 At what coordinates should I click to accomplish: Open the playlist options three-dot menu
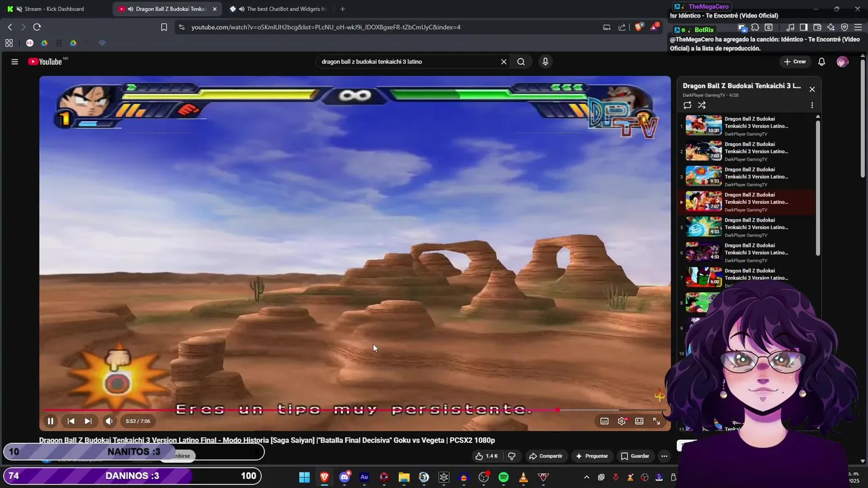812,105
